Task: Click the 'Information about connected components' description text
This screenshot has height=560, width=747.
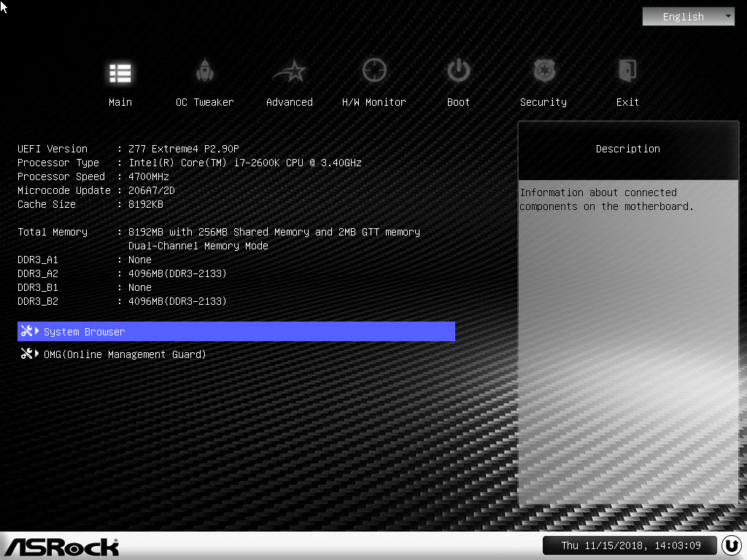Action: tap(606, 200)
